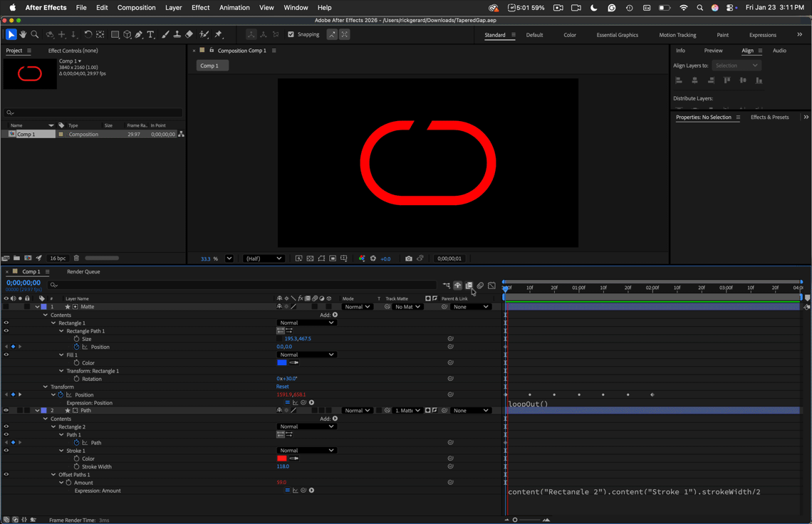The width and height of the screenshot is (812, 524).
Task: Toggle stopwatch for Size property
Action: (x=77, y=339)
